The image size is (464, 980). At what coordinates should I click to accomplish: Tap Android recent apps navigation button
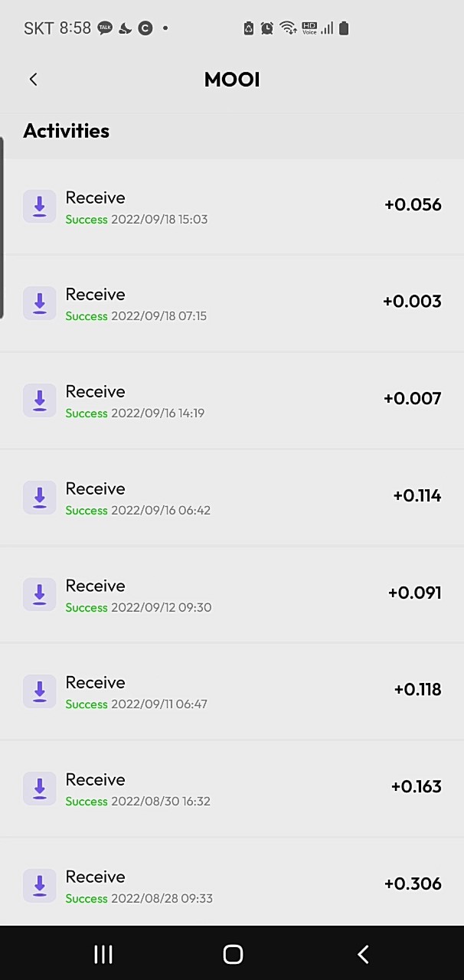point(103,954)
